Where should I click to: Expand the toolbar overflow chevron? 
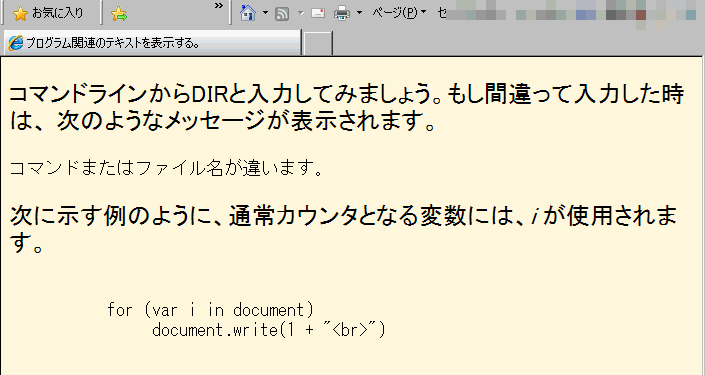click(x=219, y=6)
